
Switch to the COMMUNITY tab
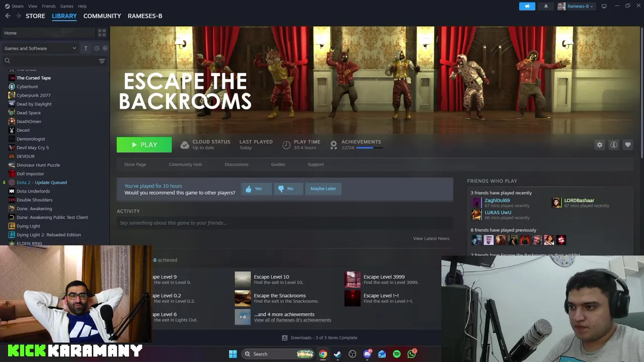click(x=102, y=16)
